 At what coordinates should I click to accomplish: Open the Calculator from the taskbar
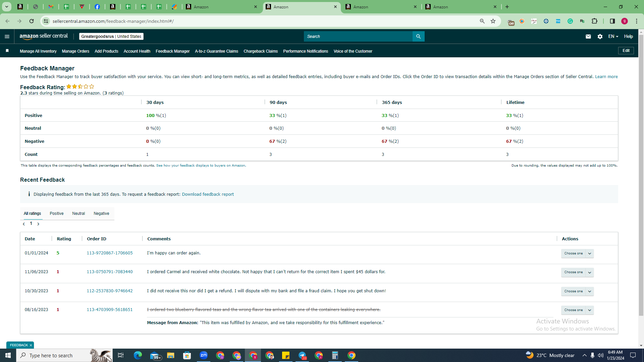click(x=335, y=355)
